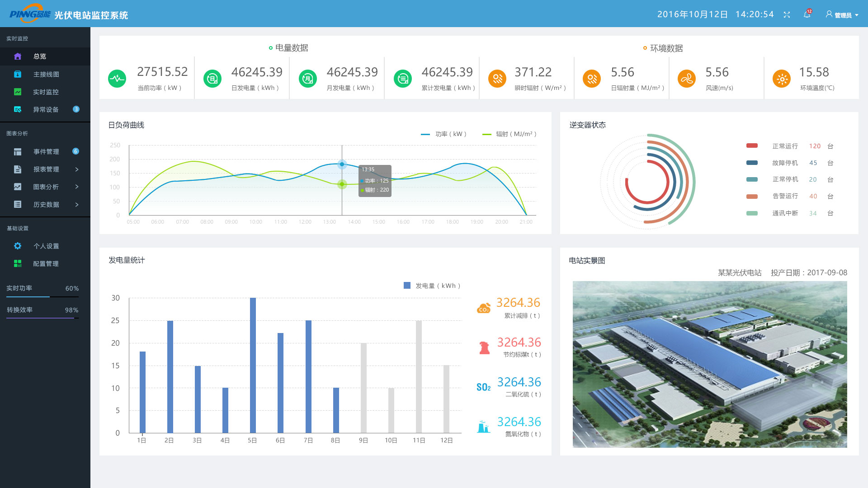Click the gear icon for 个人设置
The image size is (868, 488).
pyautogui.click(x=18, y=246)
